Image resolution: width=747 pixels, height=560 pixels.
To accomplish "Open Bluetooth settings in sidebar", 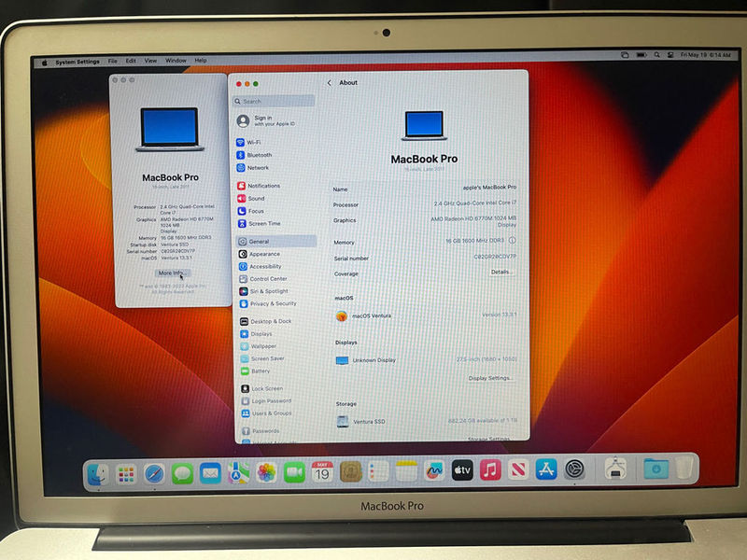I will coord(254,155).
